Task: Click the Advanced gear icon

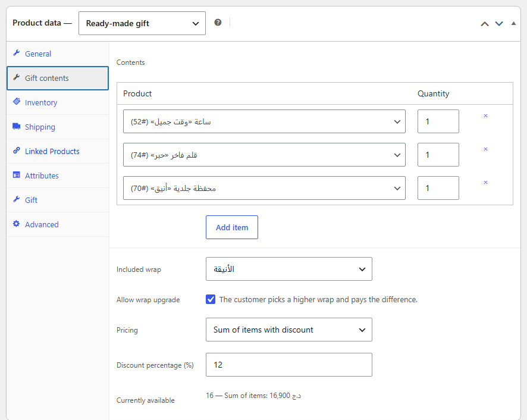Action: [16, 224]
